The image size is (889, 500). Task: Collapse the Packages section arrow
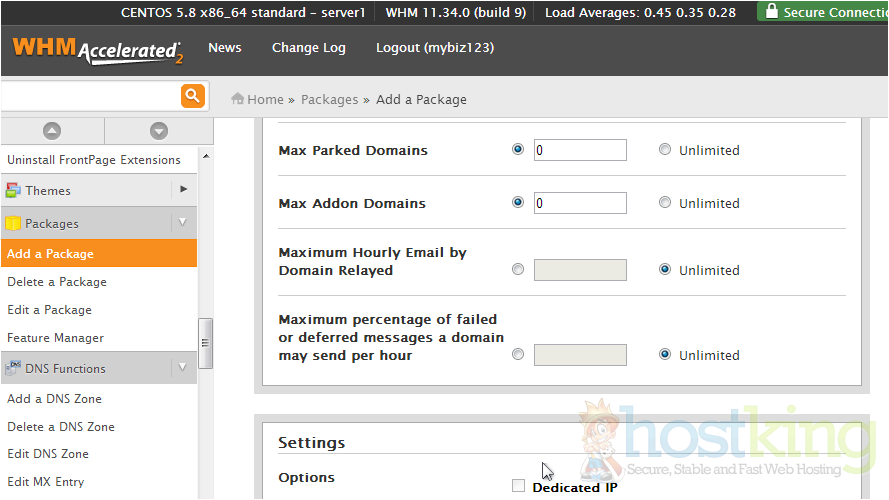click(x=183, y=223)
